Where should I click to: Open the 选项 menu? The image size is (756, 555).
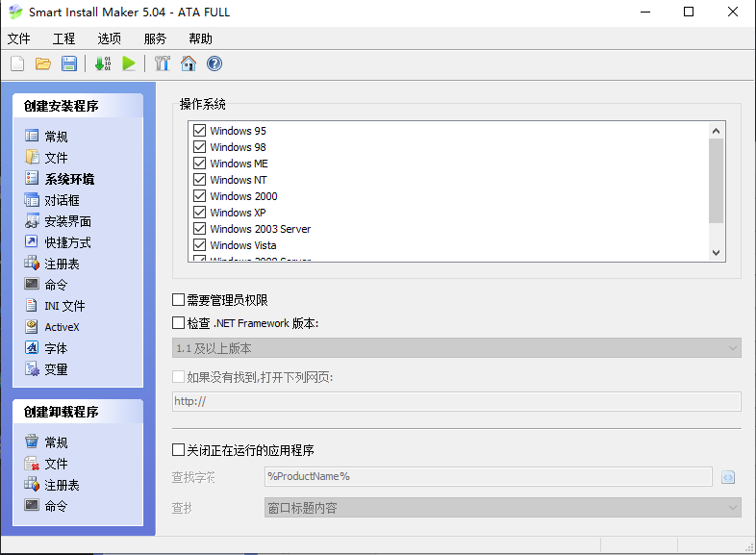pyautogui.click(x=110, y=38)
